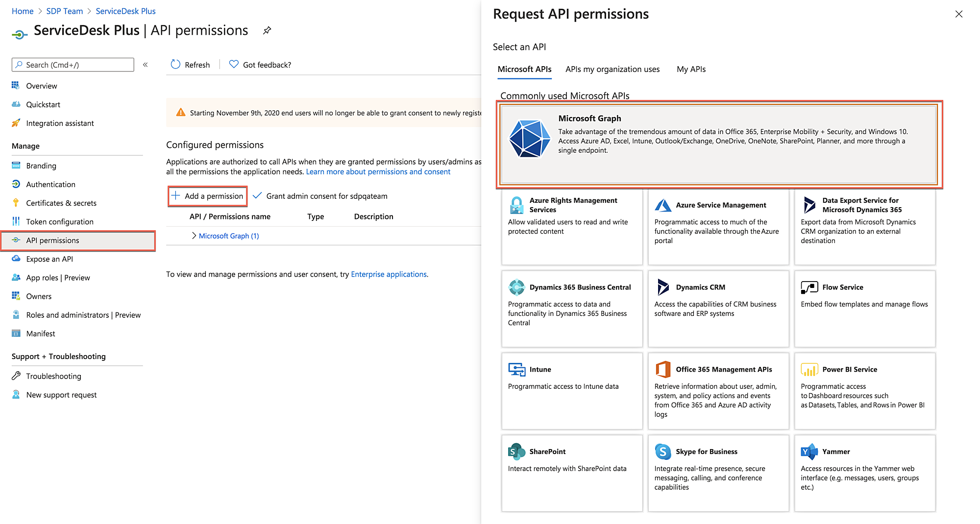Click the Skype for Business icon
Viewport: 980px width, 524px height.
click(662, 452)
